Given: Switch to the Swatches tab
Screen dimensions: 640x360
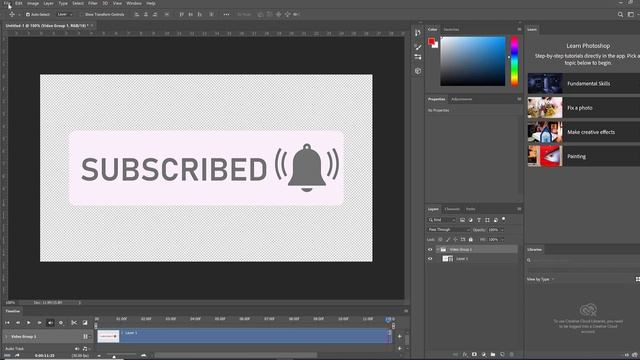Looking at the screenshot, I should coord(451,29).
